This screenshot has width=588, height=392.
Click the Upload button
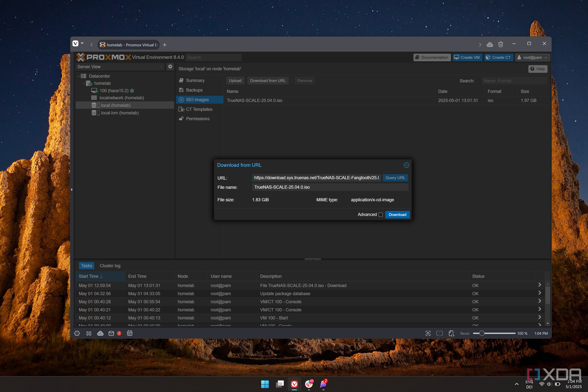(235, 81)
